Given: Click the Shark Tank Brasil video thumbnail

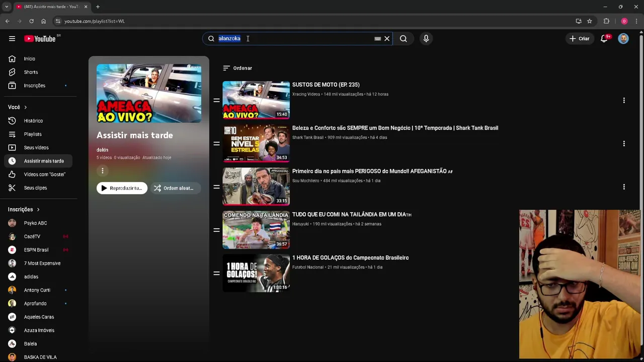Looking at the screenshot, I should click(256, 143).
